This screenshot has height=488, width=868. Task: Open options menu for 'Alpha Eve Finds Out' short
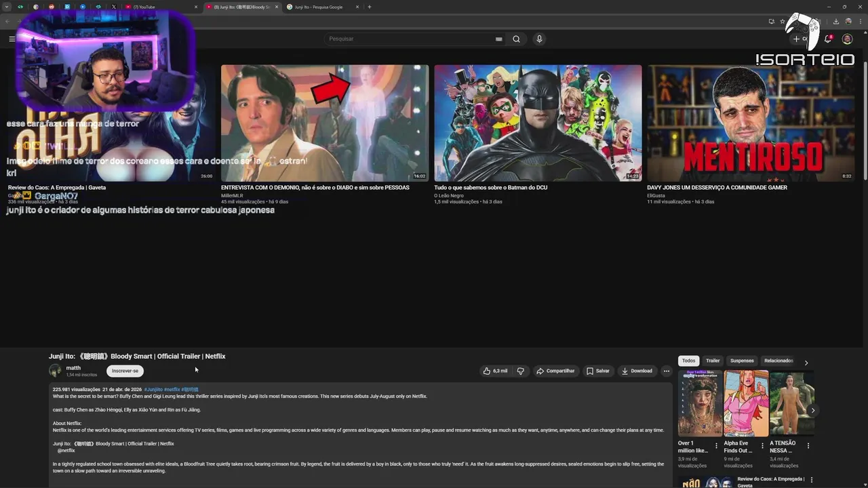tap(762, 446)
